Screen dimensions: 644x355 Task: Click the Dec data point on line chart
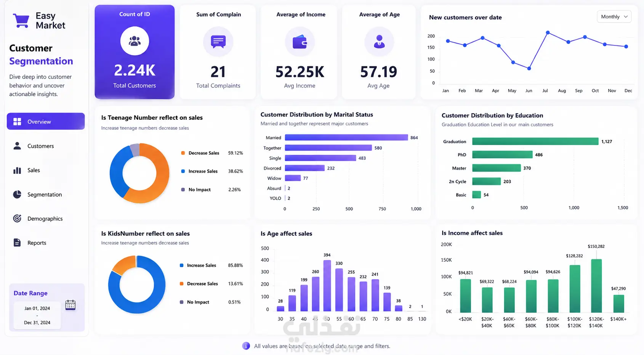click(x=626, y=47)
